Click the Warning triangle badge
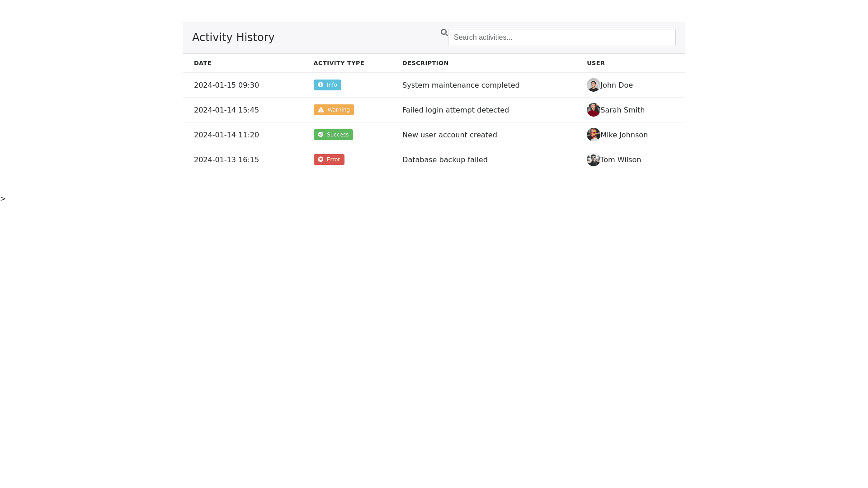This screenshot has height=488, width=868. click(x=334, y=110)
